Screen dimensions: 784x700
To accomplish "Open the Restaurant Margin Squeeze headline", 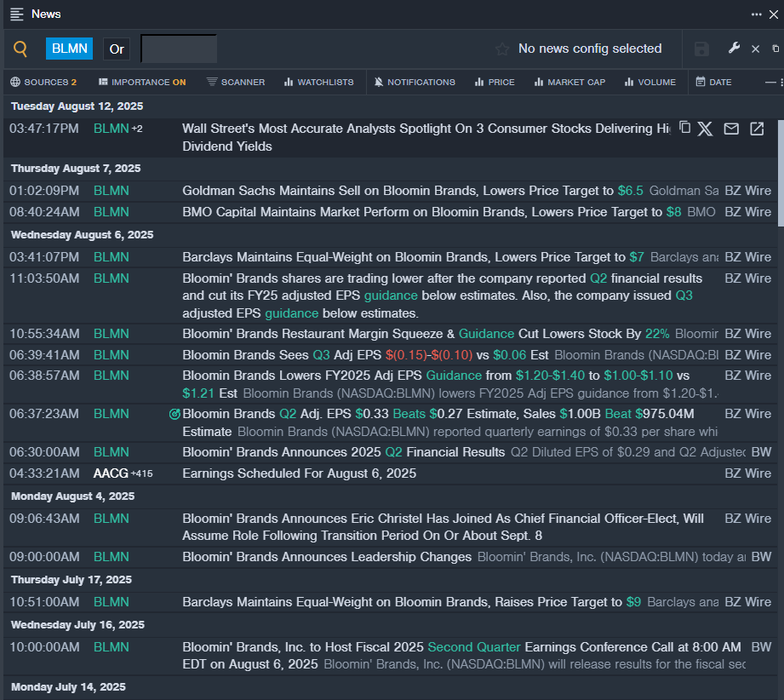I will coord(426,334).
